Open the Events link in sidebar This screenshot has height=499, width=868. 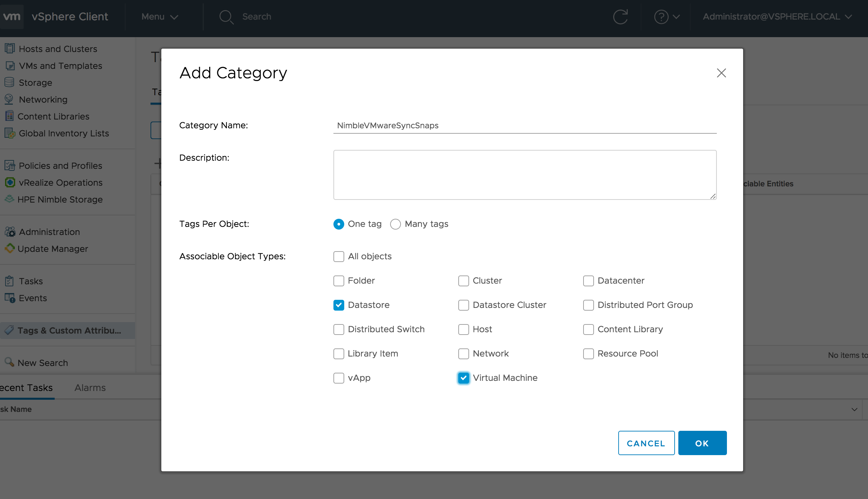tap(32, 298)
